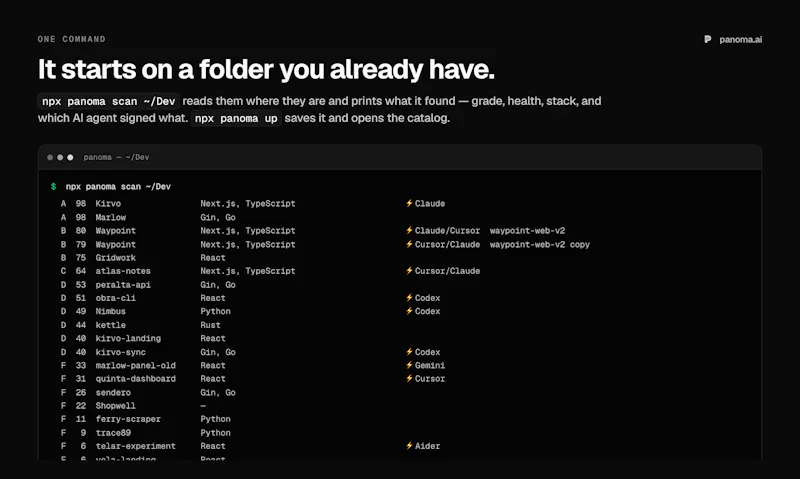Select the 'kirvo-landing' project name
800x479 pixels.
[x=128, y=338]
